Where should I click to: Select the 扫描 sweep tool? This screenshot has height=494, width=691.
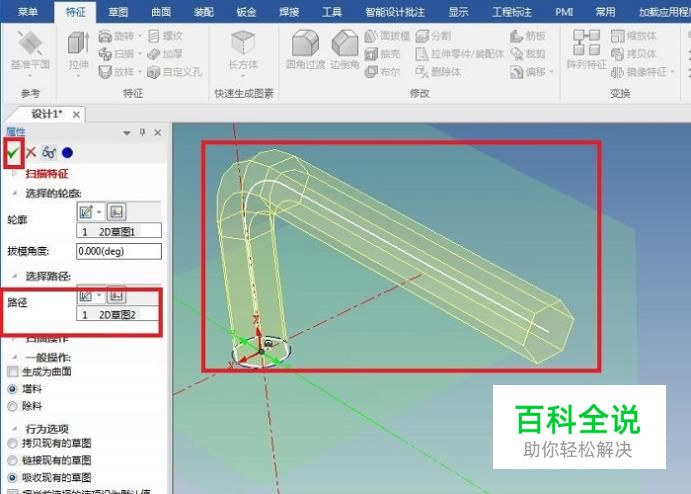[x=116, y=54]
